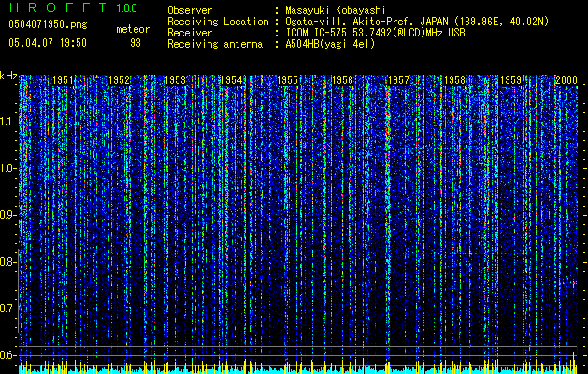Click the observer name Masayuki Kobayashi
Viewport: 588px width, 374px height.
pyautogui.click(x=336, y=11)
